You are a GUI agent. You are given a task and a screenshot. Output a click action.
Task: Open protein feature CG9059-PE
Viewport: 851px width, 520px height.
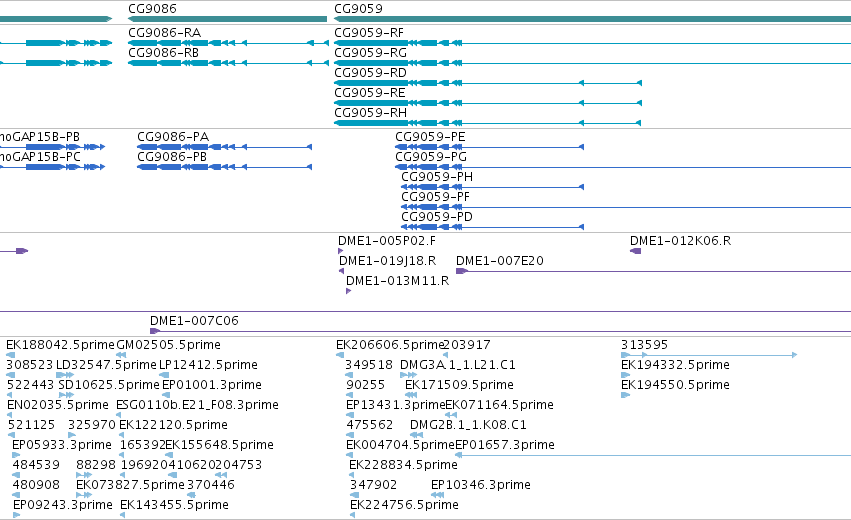coord(430,137)
